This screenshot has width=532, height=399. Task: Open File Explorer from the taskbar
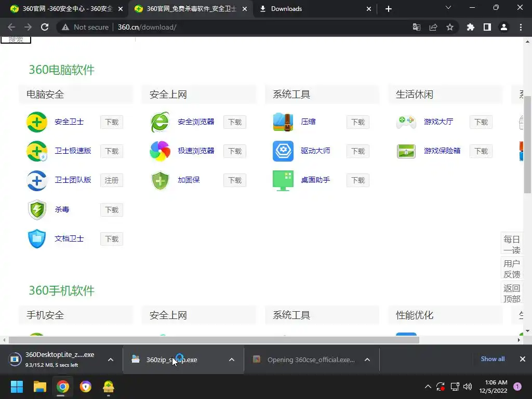(39, 387)
